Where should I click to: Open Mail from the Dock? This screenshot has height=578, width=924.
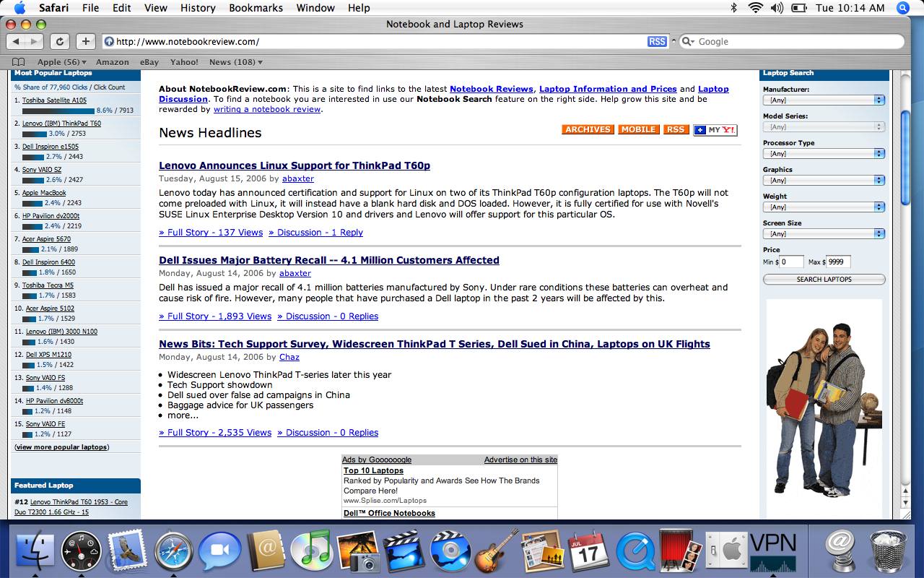pos(128,551)
